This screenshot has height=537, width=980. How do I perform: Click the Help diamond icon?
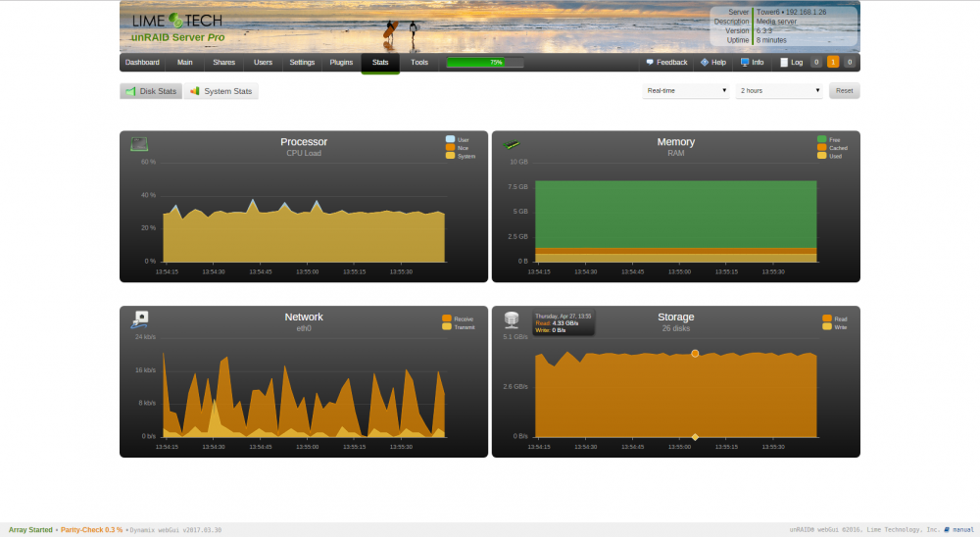click(705, 63)
